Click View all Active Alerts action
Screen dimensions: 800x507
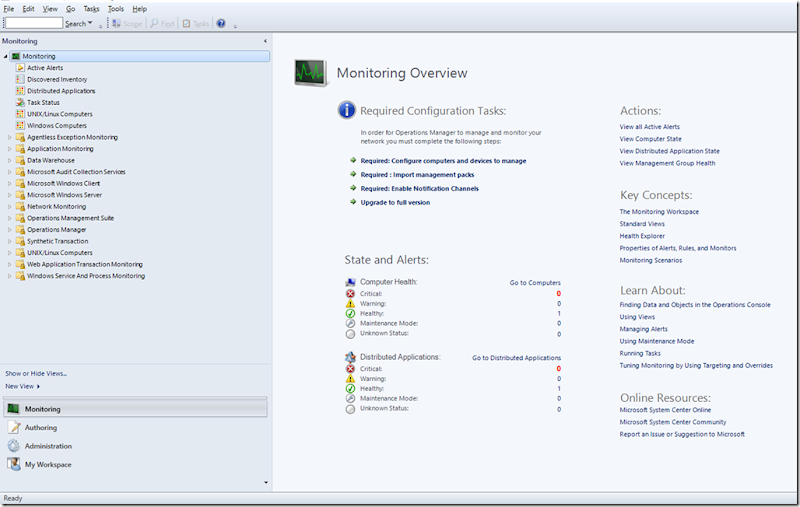tap(649, 126)
